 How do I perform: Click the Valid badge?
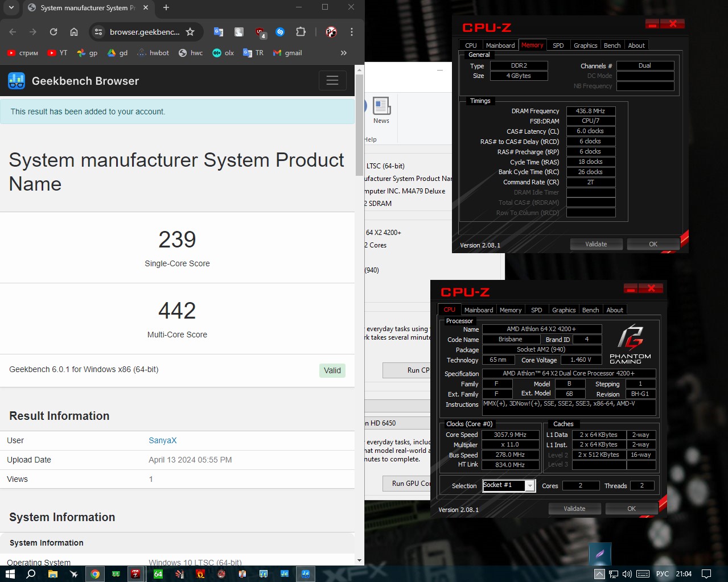[x=332, y=370]
